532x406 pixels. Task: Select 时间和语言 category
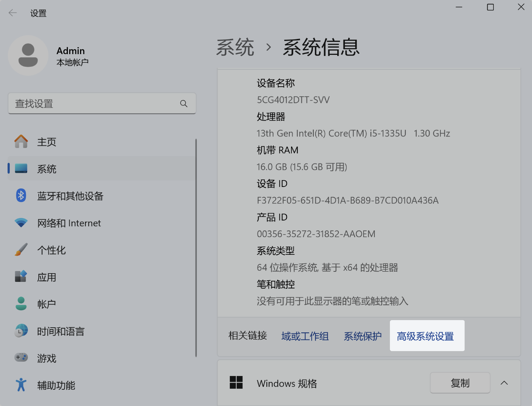(102, 331)
